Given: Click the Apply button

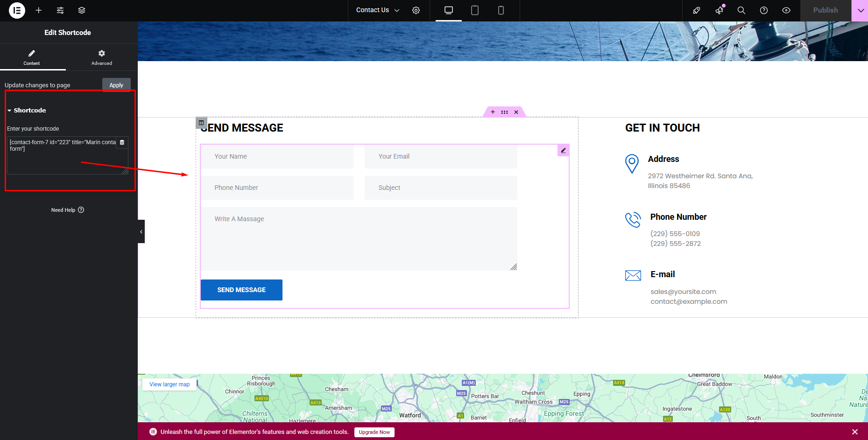Looking at the screenshot, I should coord(116,85).
